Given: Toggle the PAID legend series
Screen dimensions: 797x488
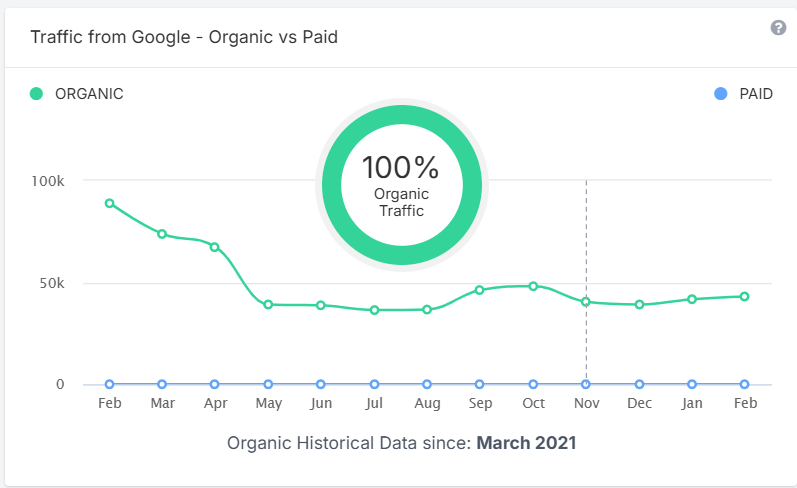Looking at the screenshot, I should coord(755,94).
